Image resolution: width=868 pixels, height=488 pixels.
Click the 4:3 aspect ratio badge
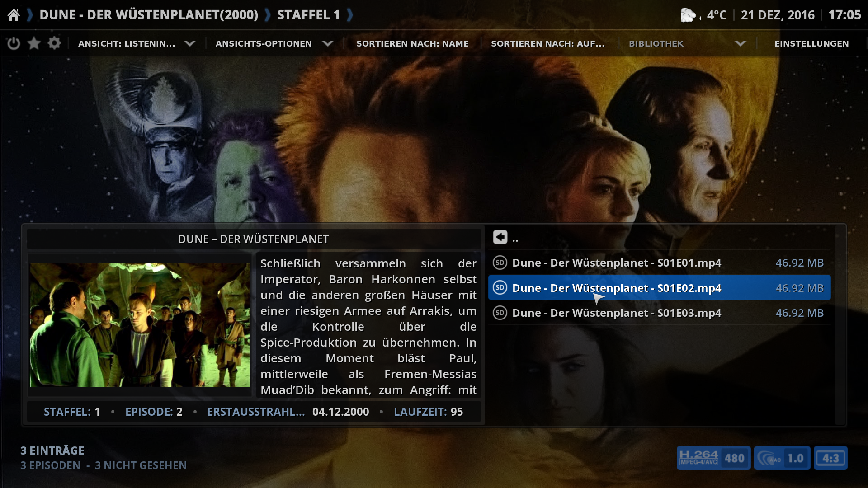click(x=830, y=458)
